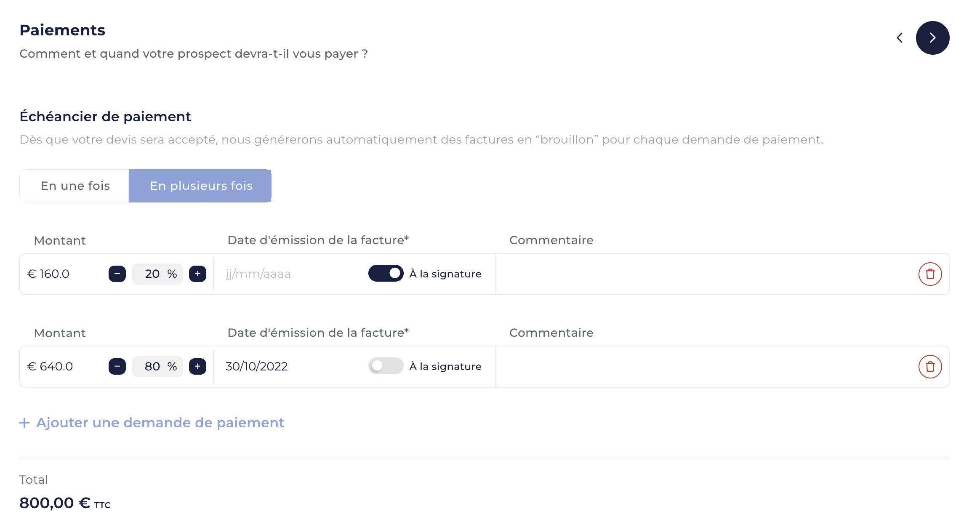
Task: Disable 'À la signature' toggle for first payment
Action: (x=386, y=274)
